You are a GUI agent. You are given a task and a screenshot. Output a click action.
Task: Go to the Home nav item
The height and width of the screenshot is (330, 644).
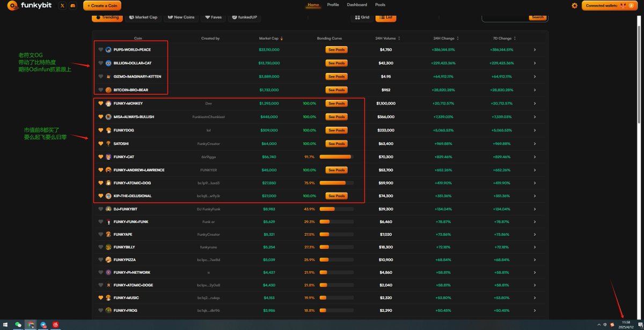click(313, 5)
